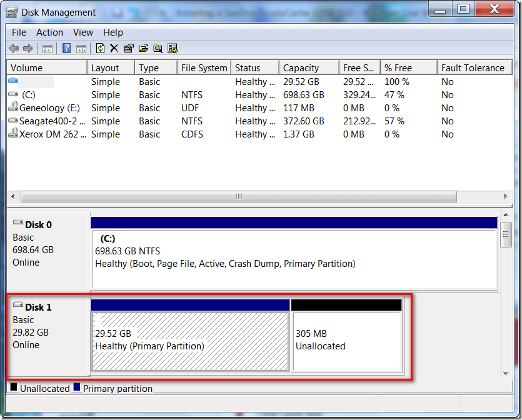
Task: Select the 29.52 GB primary partition on Disk 1
Action: 190,341
